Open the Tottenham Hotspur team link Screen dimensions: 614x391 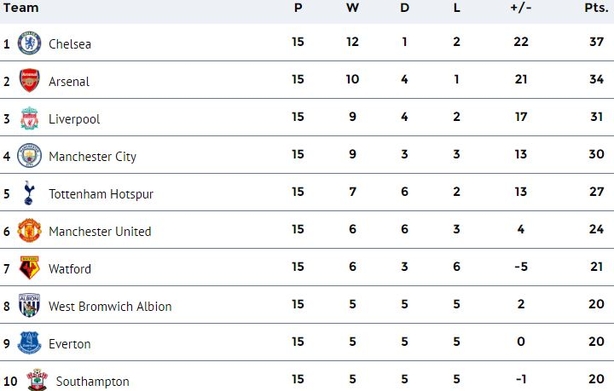click(x=101, y=194)
